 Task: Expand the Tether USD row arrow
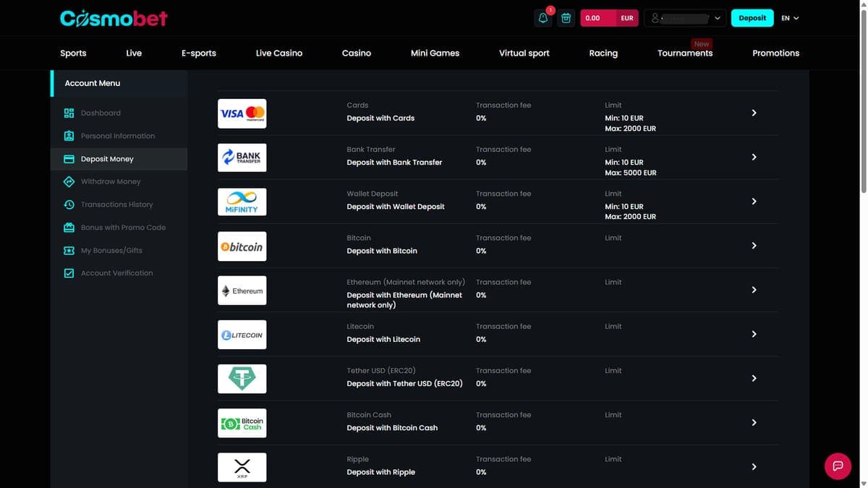[x=754, y=378]
